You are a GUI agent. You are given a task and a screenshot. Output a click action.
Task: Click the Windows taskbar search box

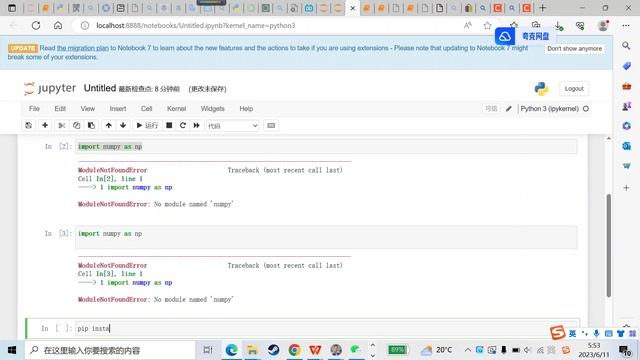(110, 350)
